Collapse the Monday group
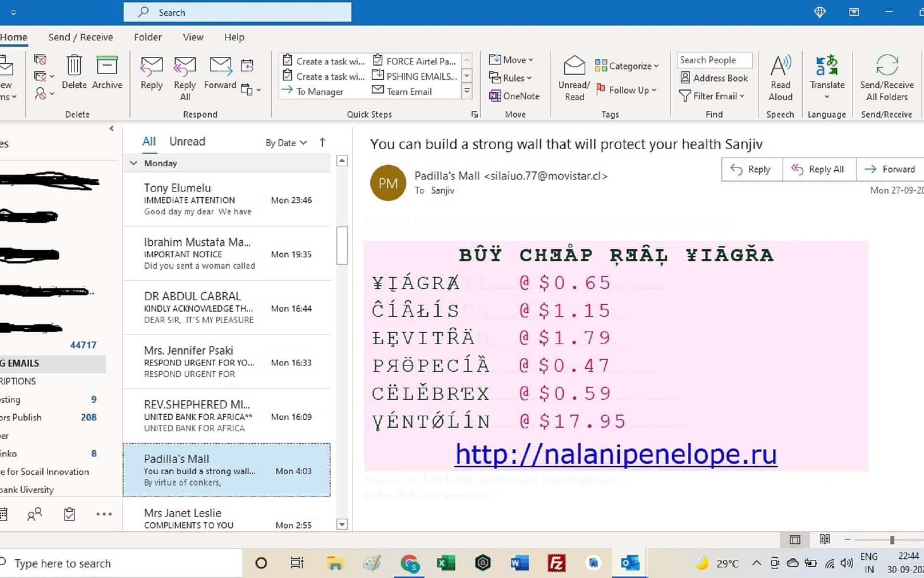This screenshot has width=924, height=578. [133, 163]
